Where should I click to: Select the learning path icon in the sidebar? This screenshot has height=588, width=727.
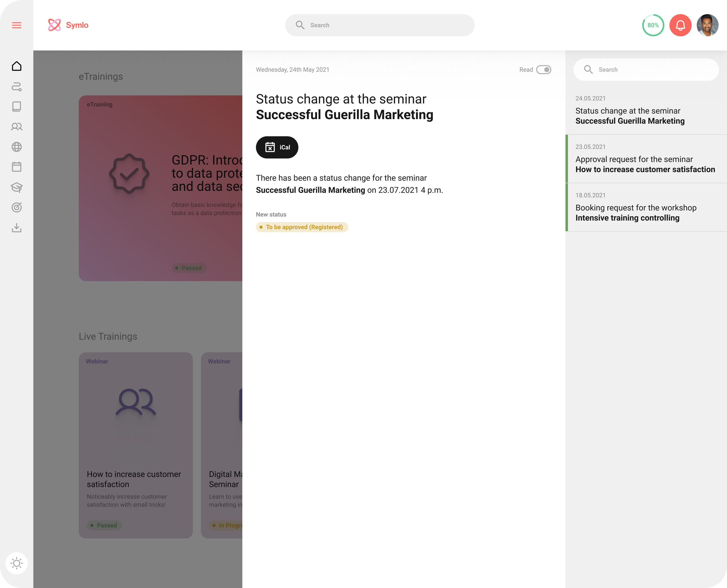(x=17, y=87)
